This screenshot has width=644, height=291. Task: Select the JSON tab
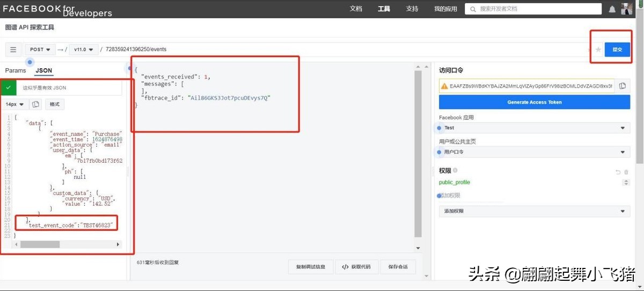[44, 70]
